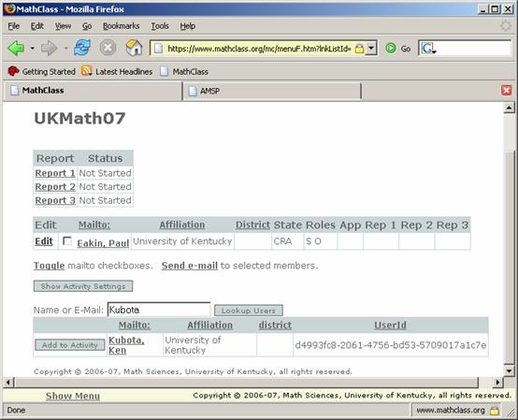Image resolution: width=518 pixels, height=420 pixels.
Task: Click the Kubota, Ken mailto link
Action: [126, 345]
